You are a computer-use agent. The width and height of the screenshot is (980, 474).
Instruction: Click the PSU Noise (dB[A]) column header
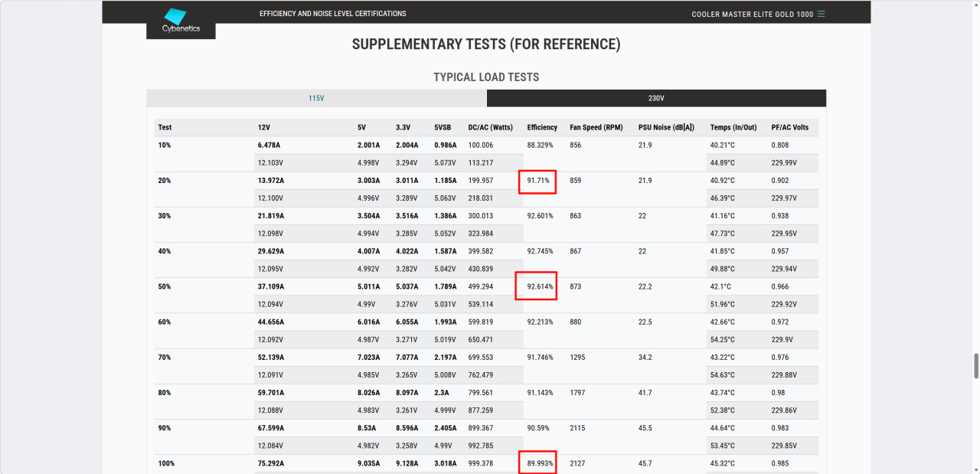[x=667, y=127]
